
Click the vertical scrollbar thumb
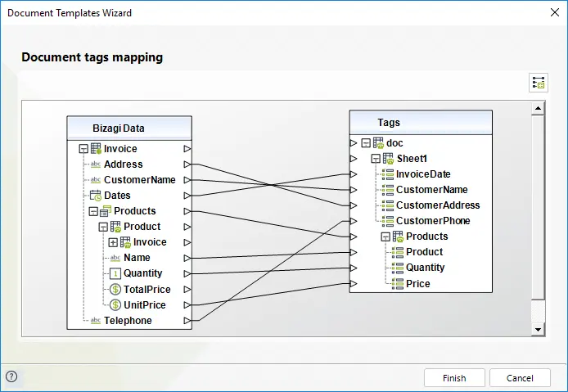click(x=538, y=208)
